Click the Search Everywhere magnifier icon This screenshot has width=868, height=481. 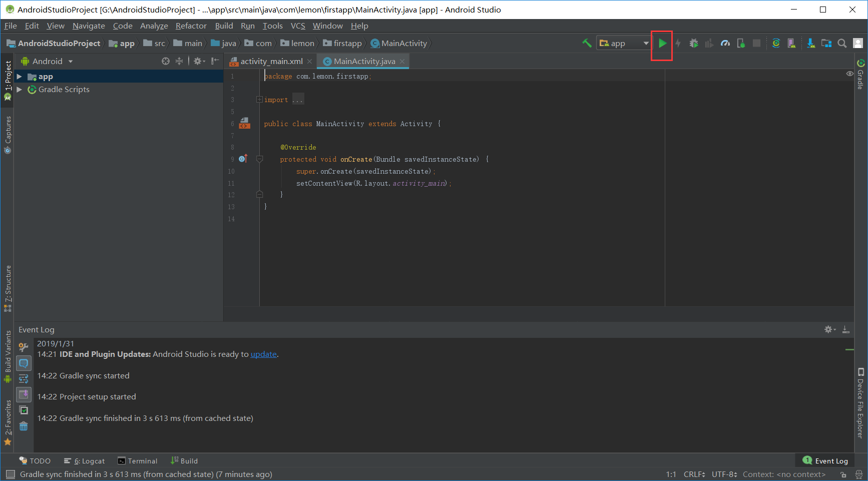[x=842, y=44]
